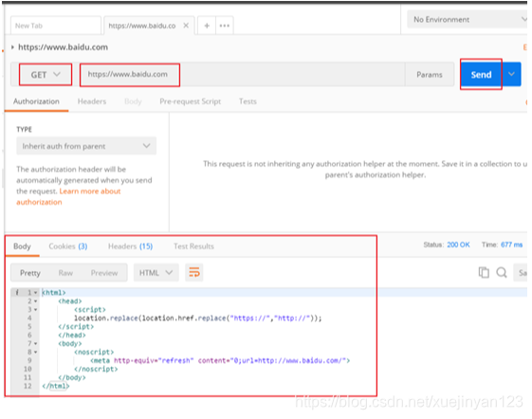
Task: Open the Tests tab
Action: click(248, 101)
